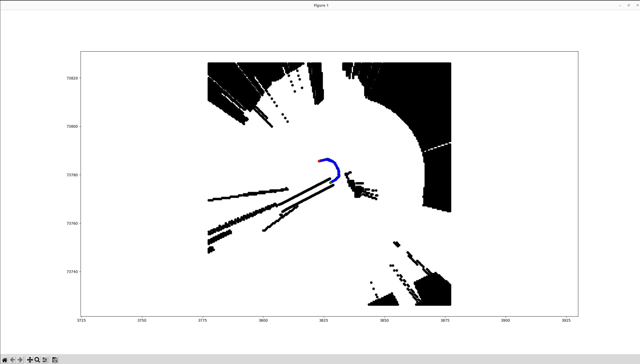Minimize the Figure 1 window
Screen dimensions: 640x364
tap(620, 5)
